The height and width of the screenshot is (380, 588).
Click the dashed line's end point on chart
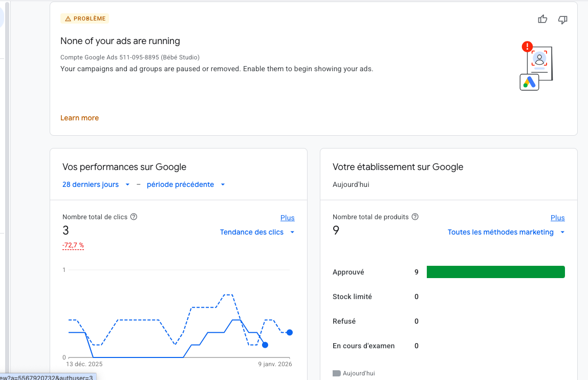(x=290, y=332)
